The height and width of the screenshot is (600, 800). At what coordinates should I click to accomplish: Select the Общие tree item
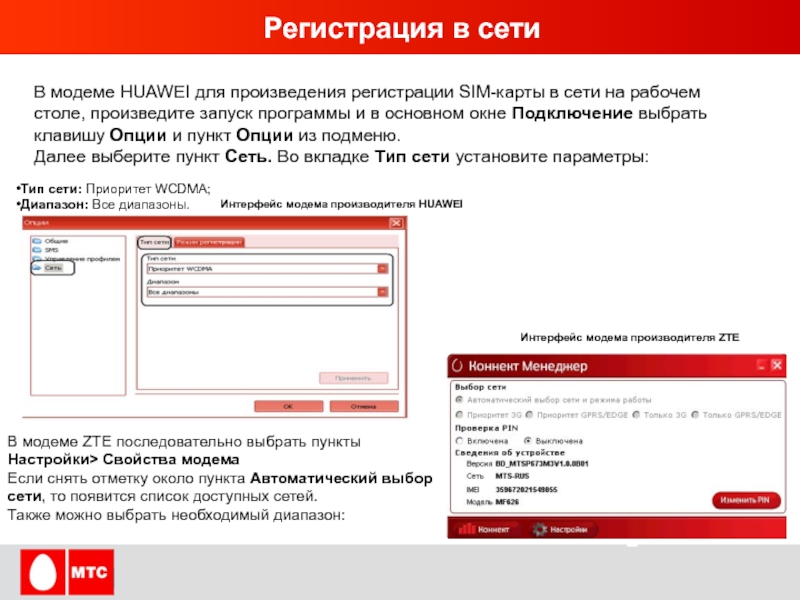[x=56, y=241]
